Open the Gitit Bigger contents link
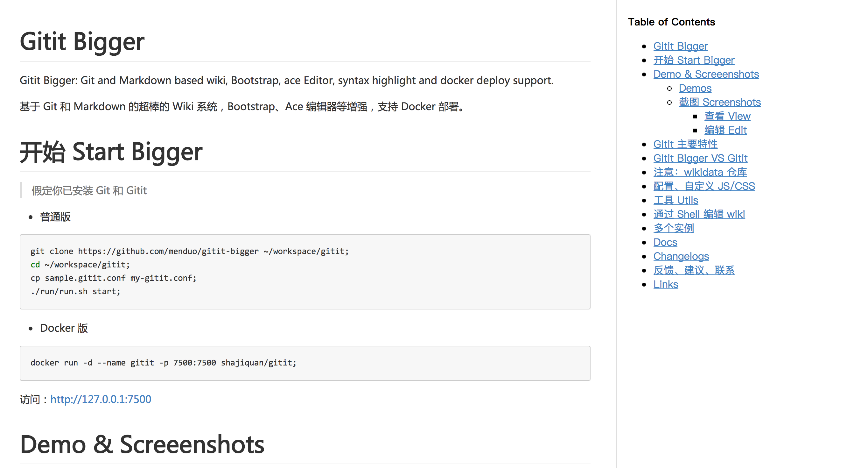Viewport: 868px width, 468px height. pos(680,46)
